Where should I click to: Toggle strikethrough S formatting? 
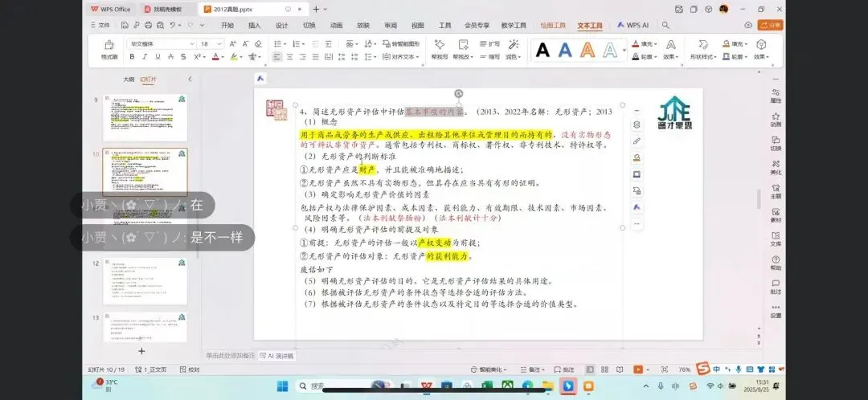tap(170, 56)
